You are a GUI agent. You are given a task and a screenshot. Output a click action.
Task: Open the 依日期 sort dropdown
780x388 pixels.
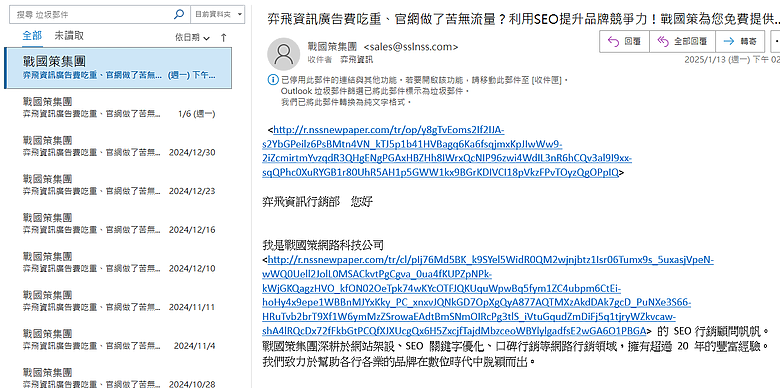[193, 37]
